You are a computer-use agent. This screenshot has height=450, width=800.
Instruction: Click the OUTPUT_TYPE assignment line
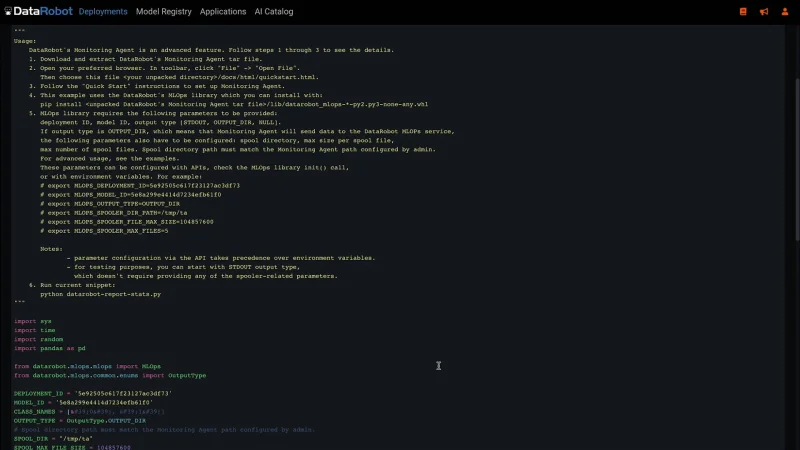tap(80, 421)
